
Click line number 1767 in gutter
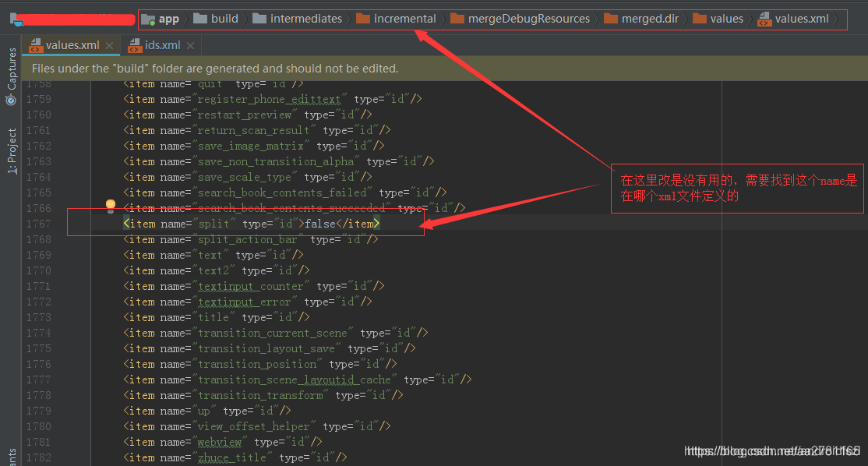[39, 224]
